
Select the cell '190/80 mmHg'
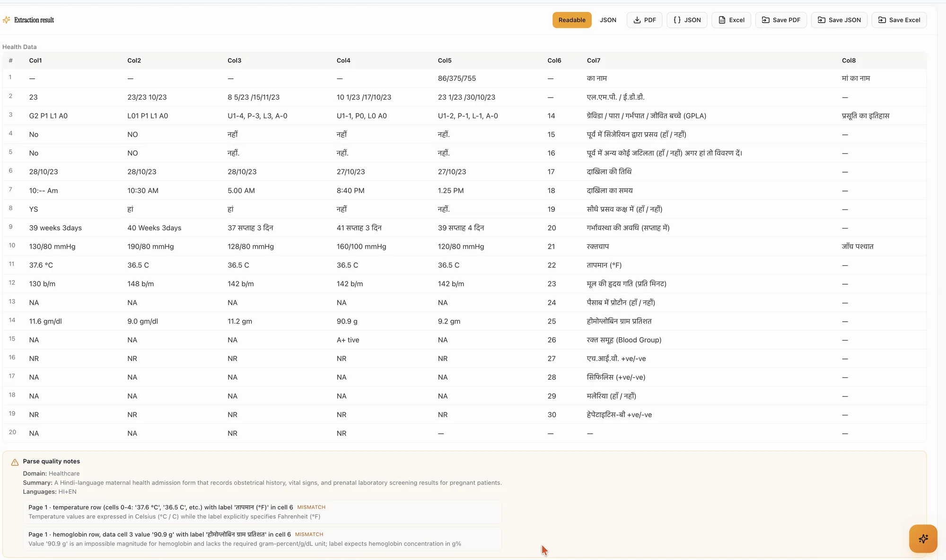[x=150, y=247]
